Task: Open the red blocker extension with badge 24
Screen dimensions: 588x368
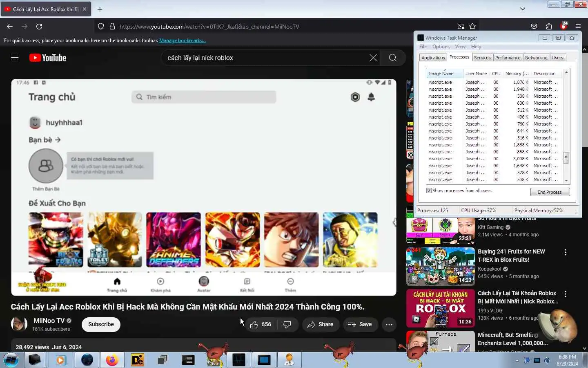Action: 563,26
